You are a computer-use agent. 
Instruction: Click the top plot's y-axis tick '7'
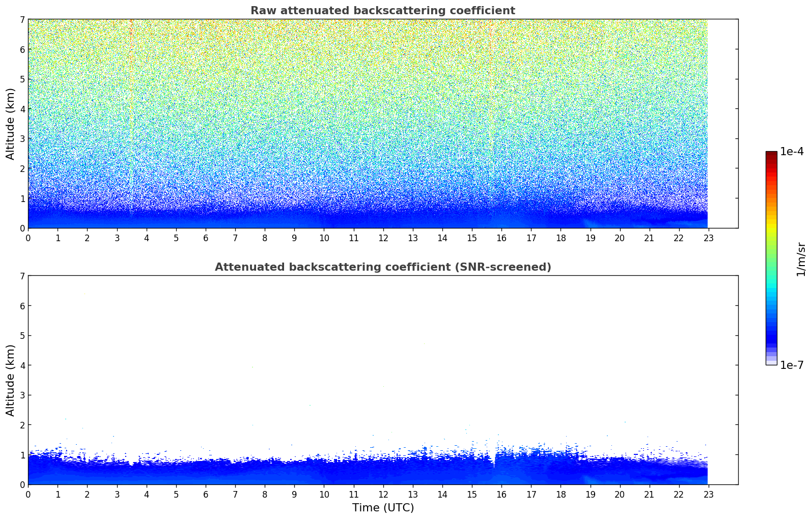click(x=22, y=20)
